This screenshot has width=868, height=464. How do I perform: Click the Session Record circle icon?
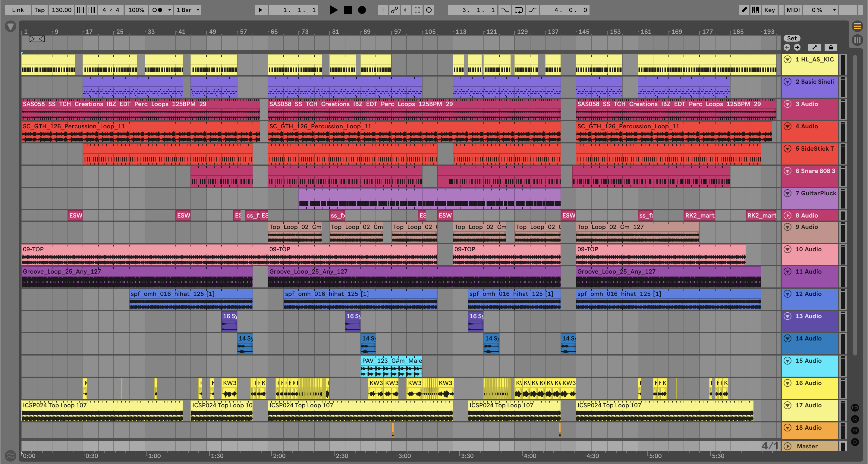coord(429,10)
